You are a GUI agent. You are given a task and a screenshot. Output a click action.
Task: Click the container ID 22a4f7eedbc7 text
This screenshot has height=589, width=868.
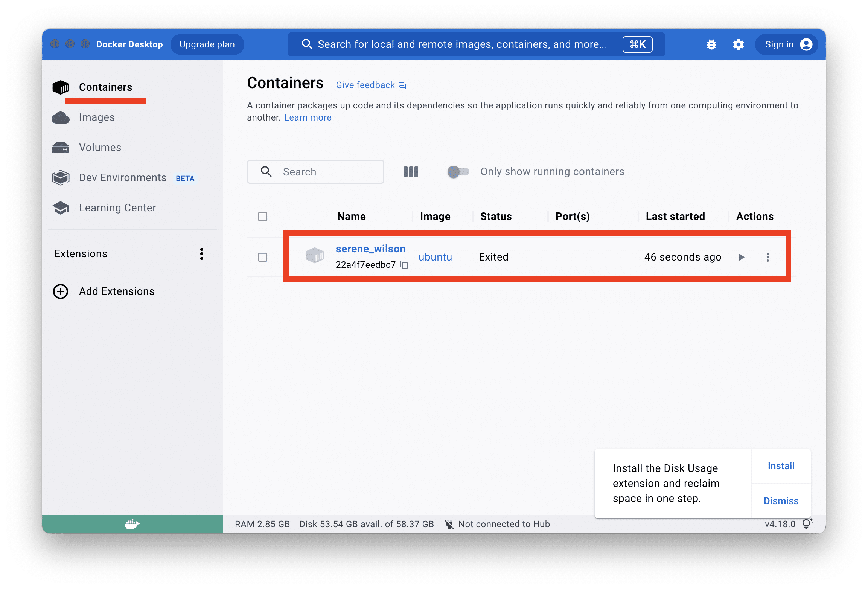click(x=365, y=265)
